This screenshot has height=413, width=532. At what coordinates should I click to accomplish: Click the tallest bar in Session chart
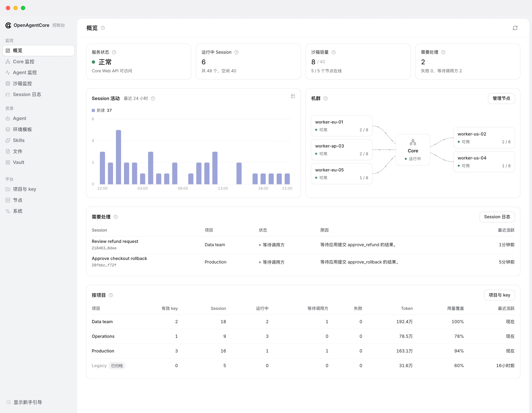(118, 157)
